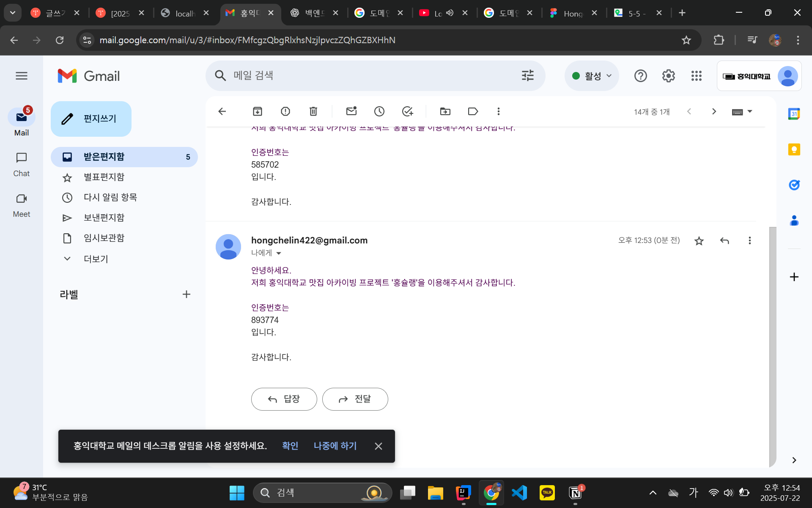Star the hongchelin422 message
The width and height of the screenshot is (812, 508).
point(699,241)
